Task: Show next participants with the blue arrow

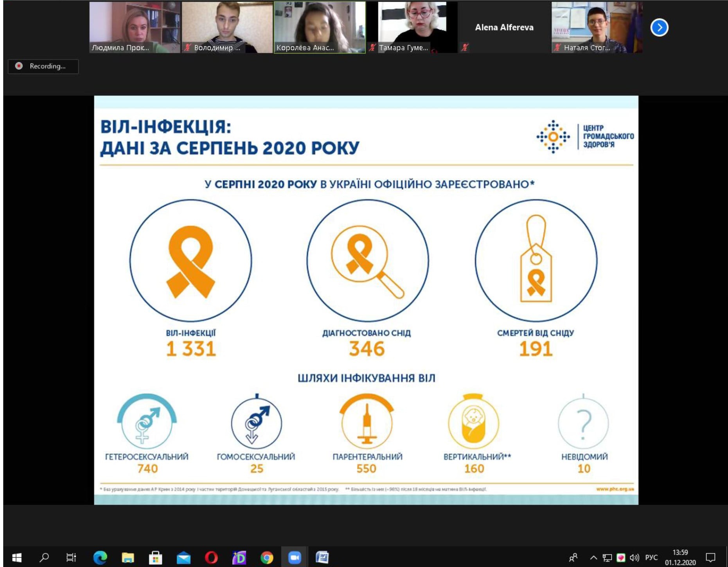Action: click(659, 27)
